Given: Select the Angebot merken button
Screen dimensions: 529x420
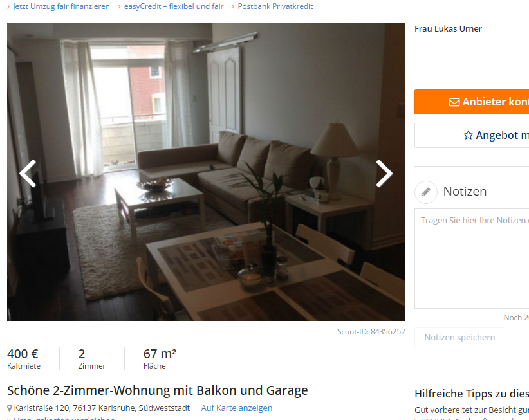Looking at the screenshot, I should (472, 135).
